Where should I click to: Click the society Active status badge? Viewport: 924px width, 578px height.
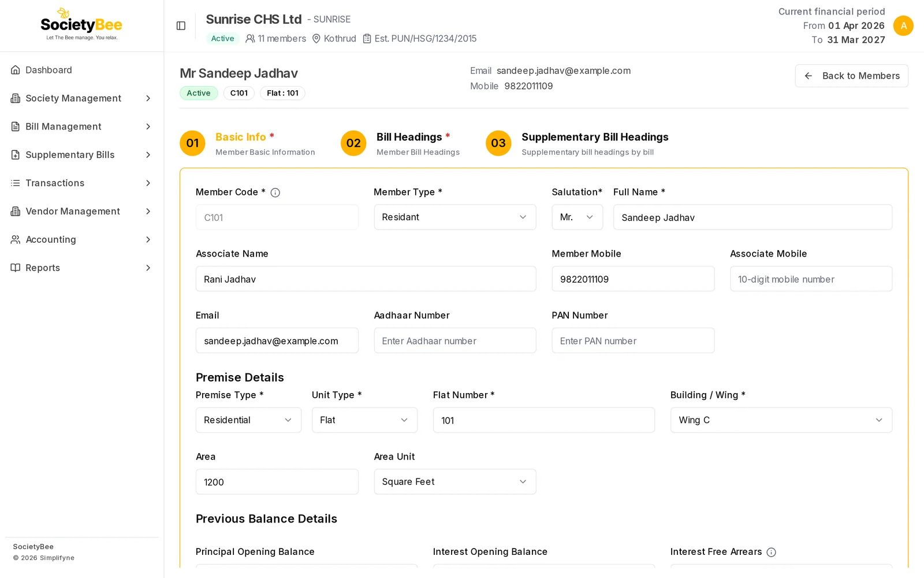click(222, 39)
